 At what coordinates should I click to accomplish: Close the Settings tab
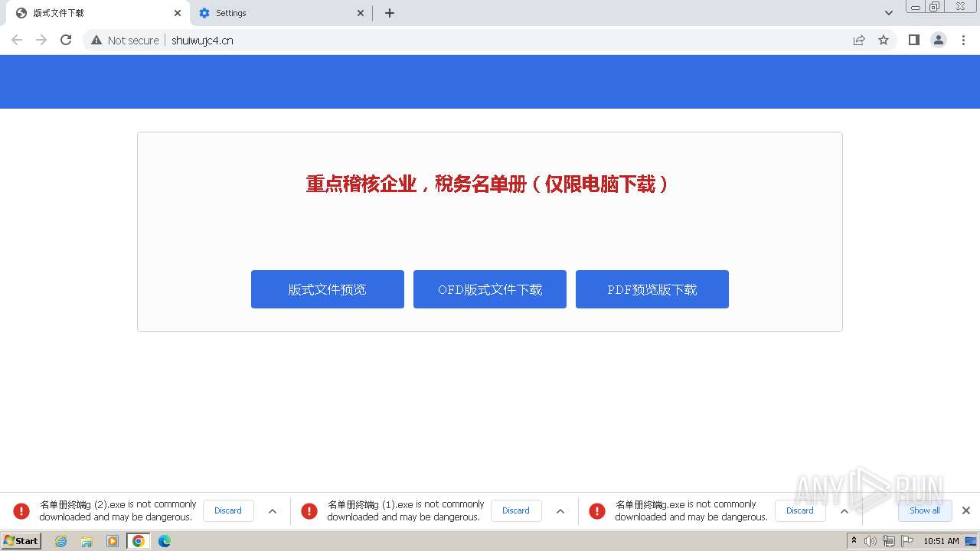click(361, 13)
